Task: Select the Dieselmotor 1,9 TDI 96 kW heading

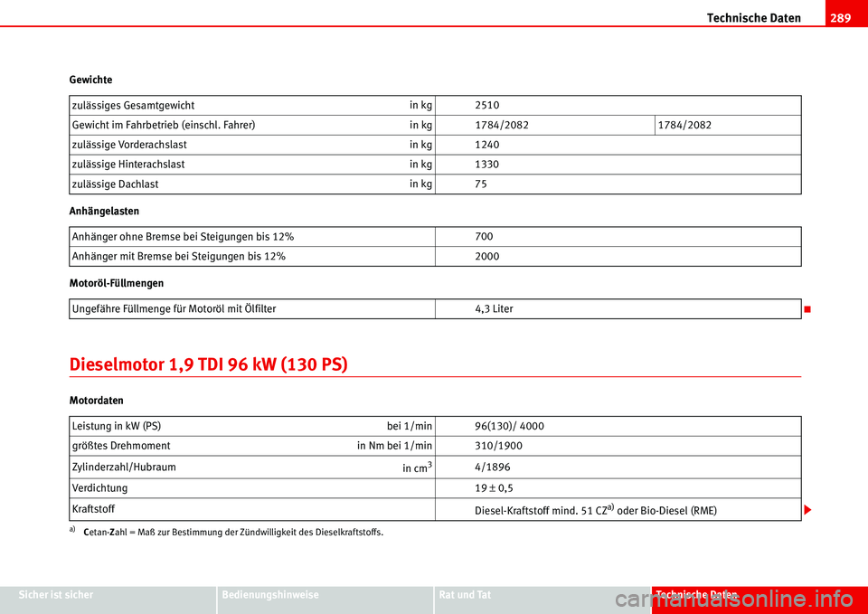Action: coord(209,364)
